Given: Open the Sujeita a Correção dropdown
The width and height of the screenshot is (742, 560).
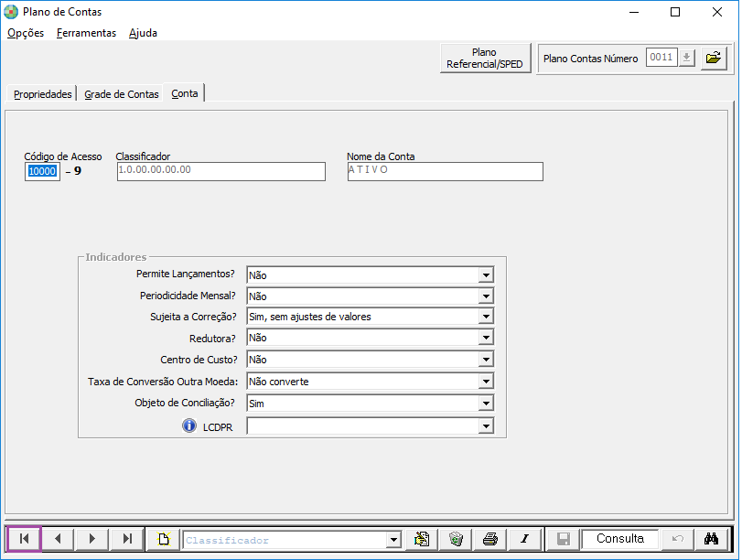Looking at the screenshot, I should tap(486, 318).
